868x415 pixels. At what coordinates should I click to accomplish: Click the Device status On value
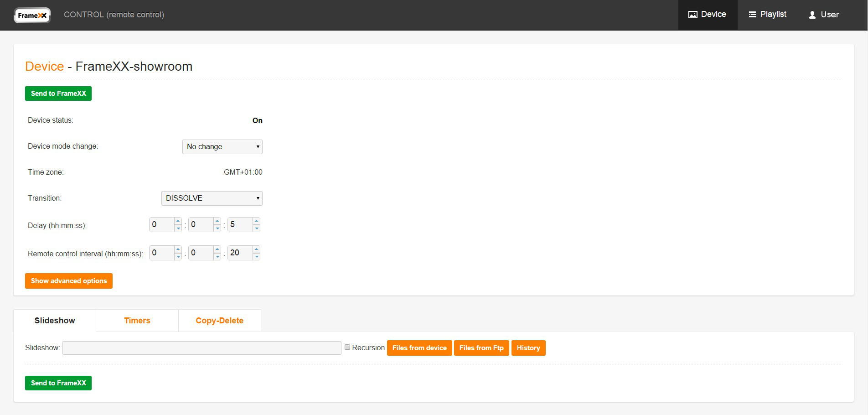click(258, 120)
